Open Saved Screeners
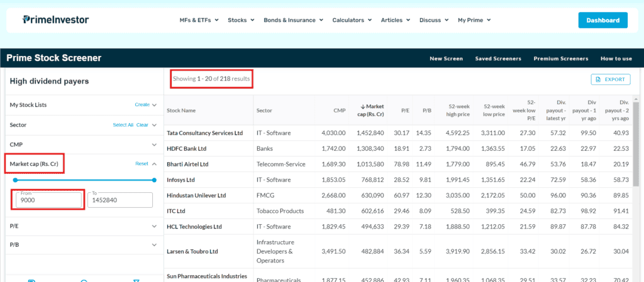644x282 pixels. (x=498, y=58)
